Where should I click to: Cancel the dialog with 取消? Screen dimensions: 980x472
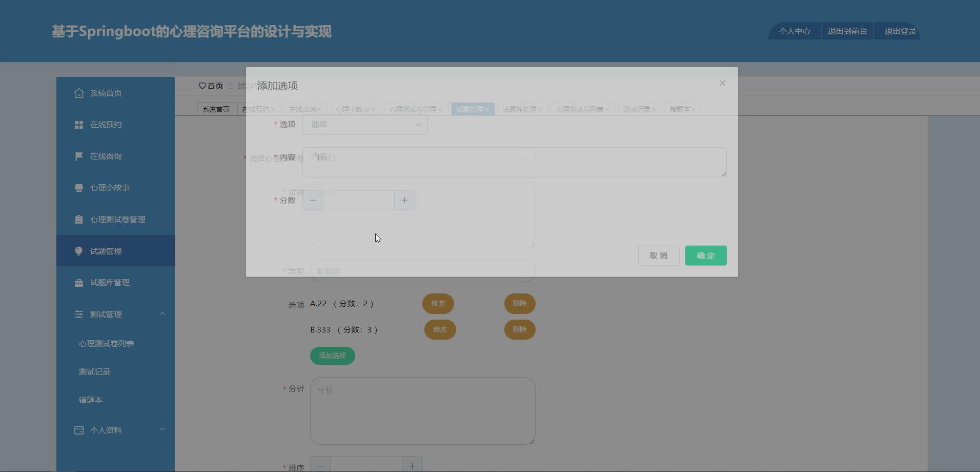click(x=658, y=255)
